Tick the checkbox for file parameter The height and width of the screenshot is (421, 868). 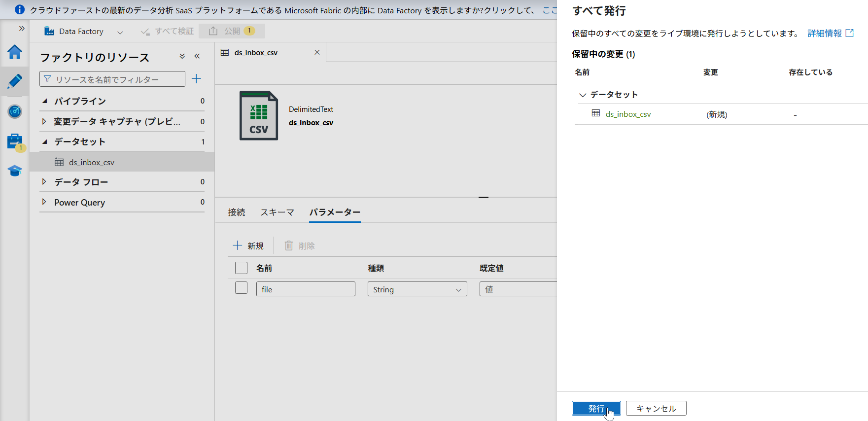pos(241,288)
